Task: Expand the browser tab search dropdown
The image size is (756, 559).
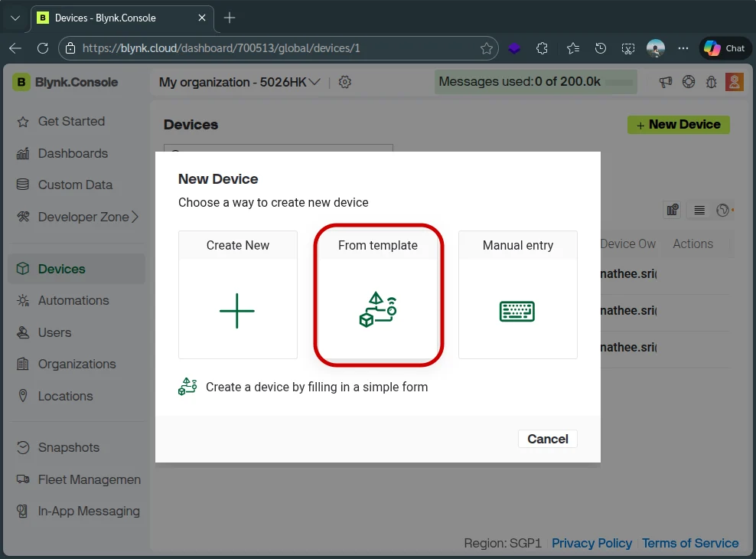Action: pyautogui.click(x=15, y=18)
